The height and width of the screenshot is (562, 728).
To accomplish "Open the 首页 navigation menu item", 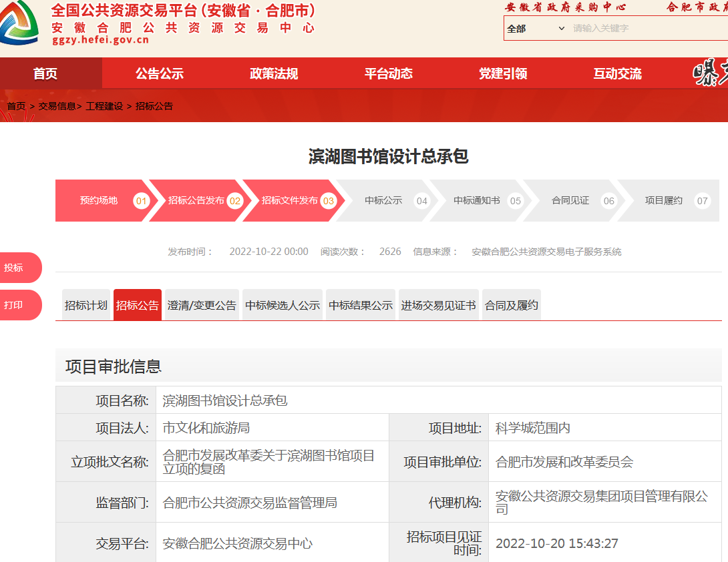I will click(45, 73).
